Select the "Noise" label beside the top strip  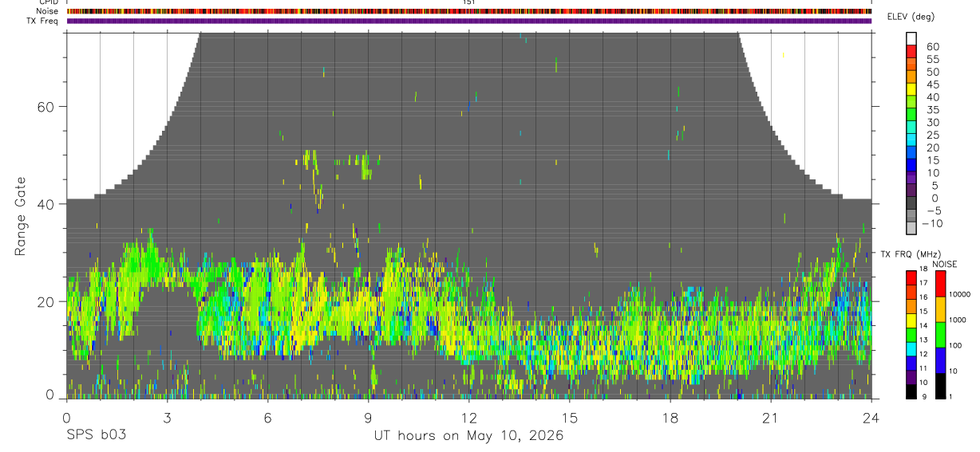click(48, 11)
